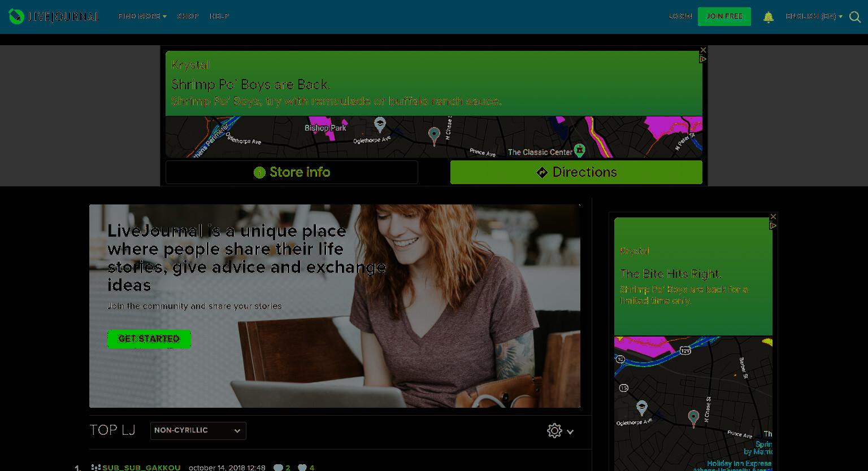Click 'The Bite Hits Right.' ad headline

pyautogui.click(x=671, y=274)
